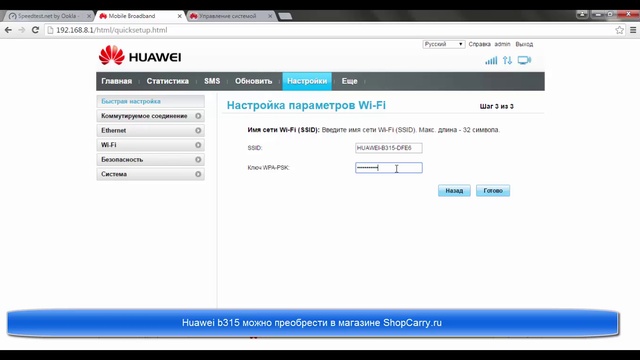
Task: Click the SSID: label
Action: (255, 148)
